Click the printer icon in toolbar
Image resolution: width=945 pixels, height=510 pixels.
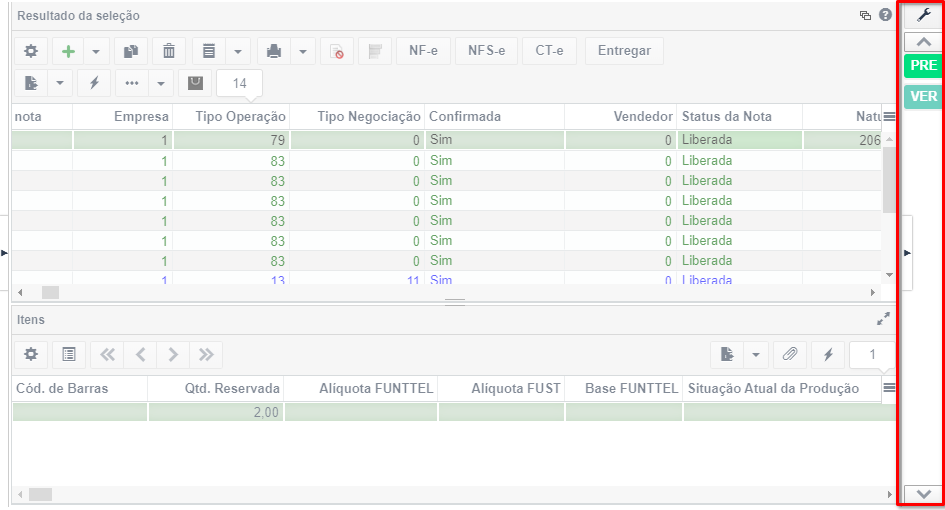click(274, 51)
